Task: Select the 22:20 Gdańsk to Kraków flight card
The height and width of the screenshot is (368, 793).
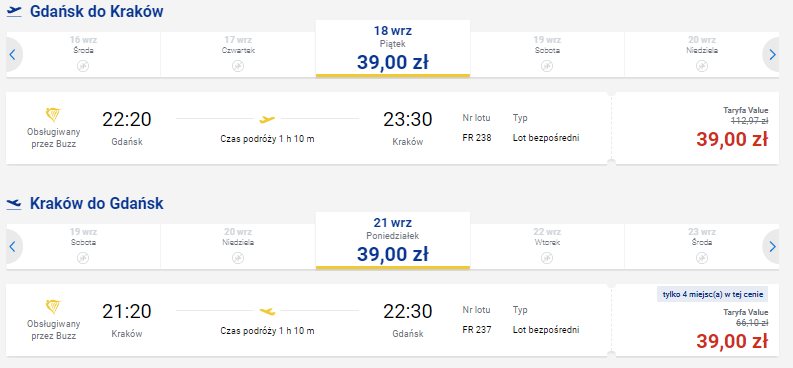Action: (x=392, y=128)
